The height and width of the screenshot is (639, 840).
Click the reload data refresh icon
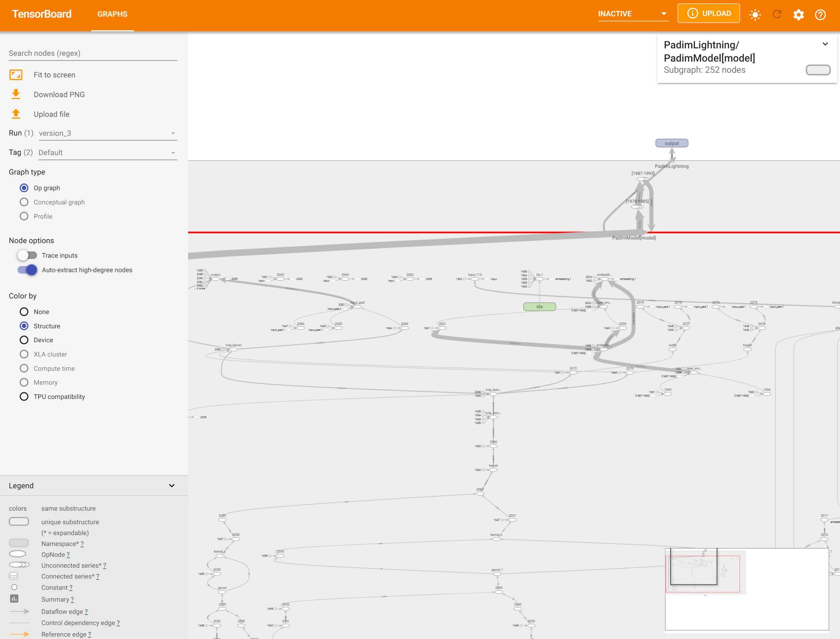point(777,15)
